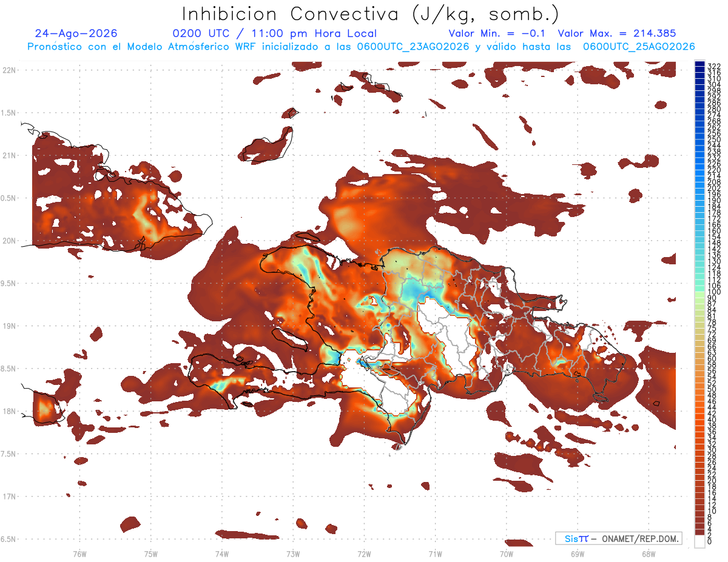This screenshot has width=728, height=562.
Task: Click the "18N" latitude label
Action: (9, 411)
